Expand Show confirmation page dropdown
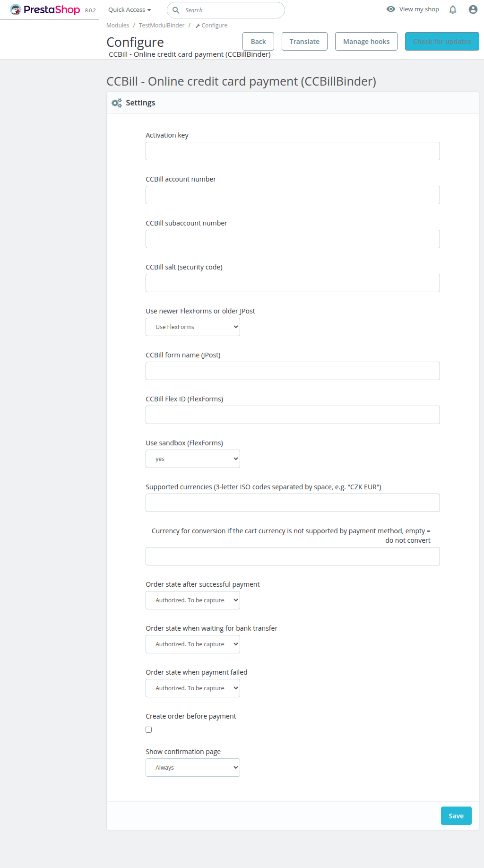 click(193, 767)
